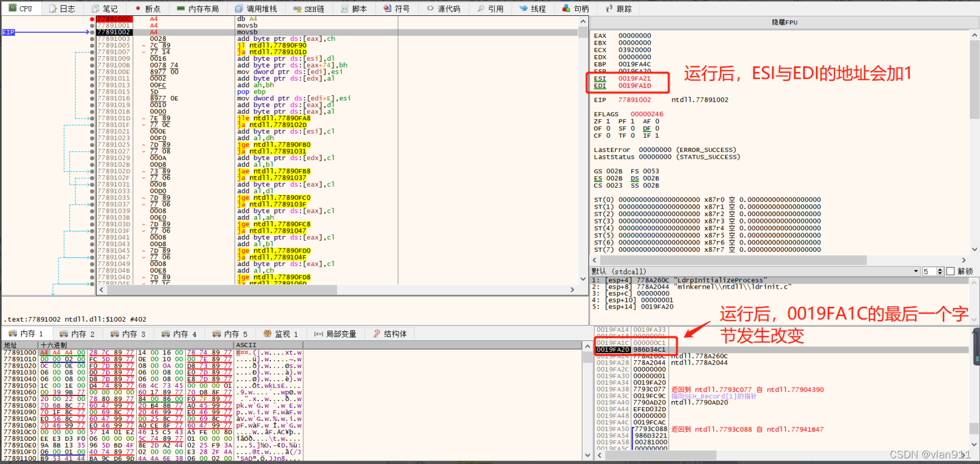
Task: Open the 结构体 struct tab
Action: point(390,334)
